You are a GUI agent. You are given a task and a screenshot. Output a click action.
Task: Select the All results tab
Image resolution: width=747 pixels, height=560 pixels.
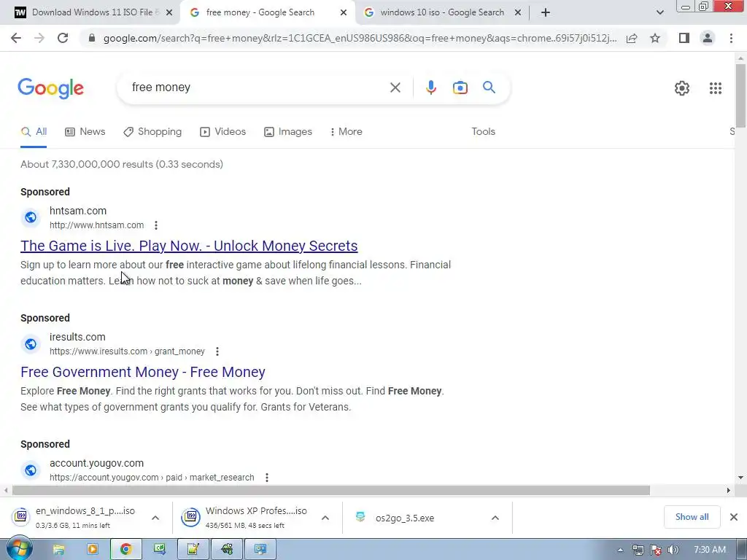(34, 132)
